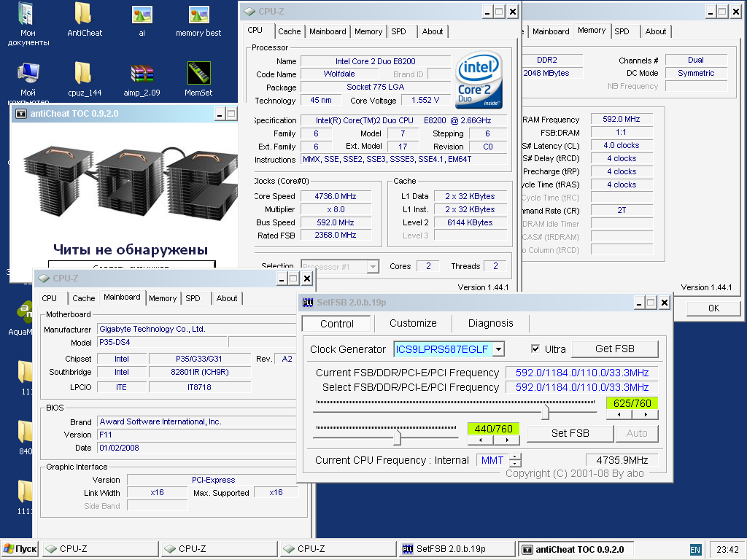Click the Gigabyte Technology manufacturer field
The image size is (747, 560).
[196, 329]
